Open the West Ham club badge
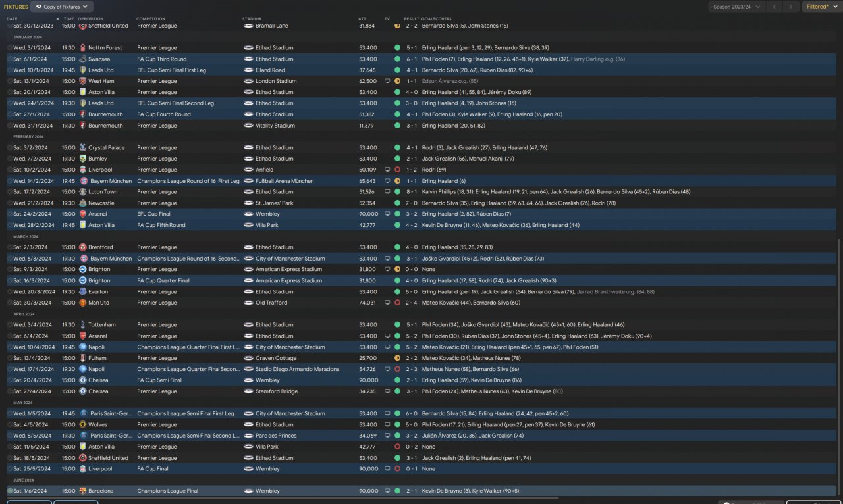The image size is (843, 504). 82,81
